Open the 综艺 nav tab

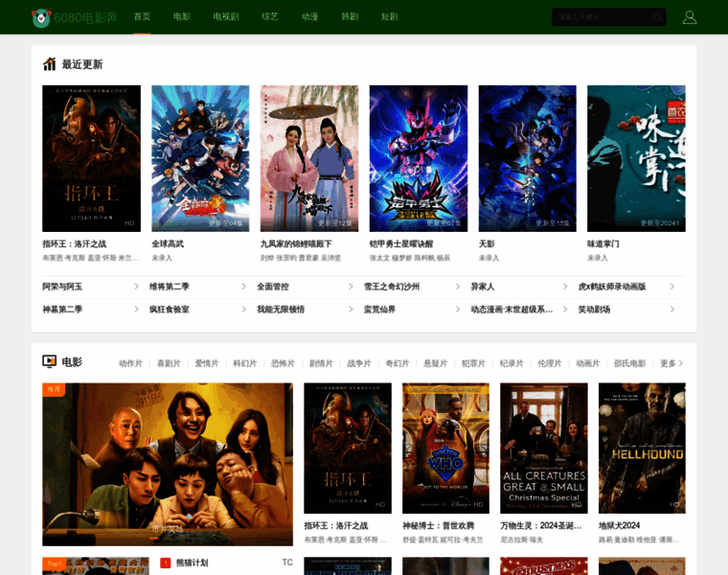270,16
